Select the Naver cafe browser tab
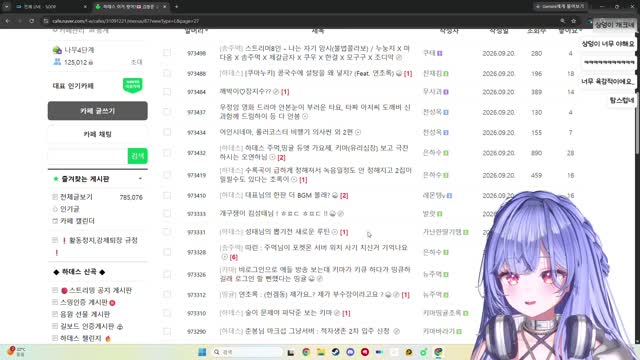Image resolution: width=640 pixels, height=360 pixels. 131,7
